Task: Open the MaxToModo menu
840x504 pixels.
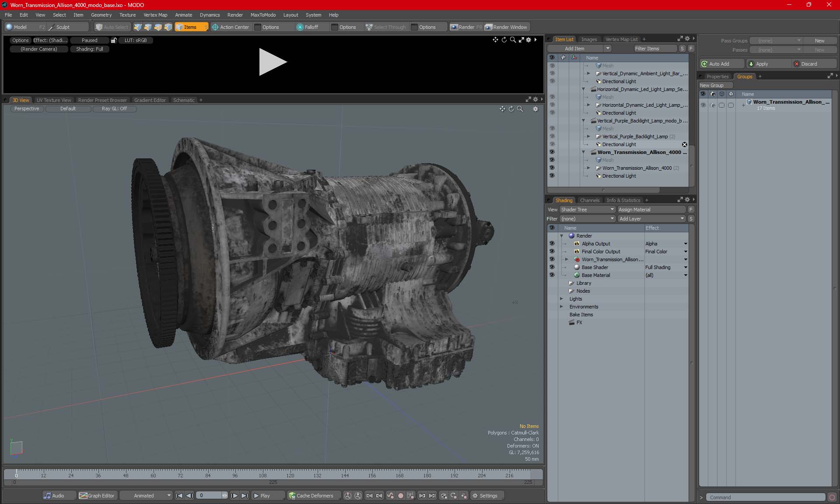Action: (x=263, y=15)
